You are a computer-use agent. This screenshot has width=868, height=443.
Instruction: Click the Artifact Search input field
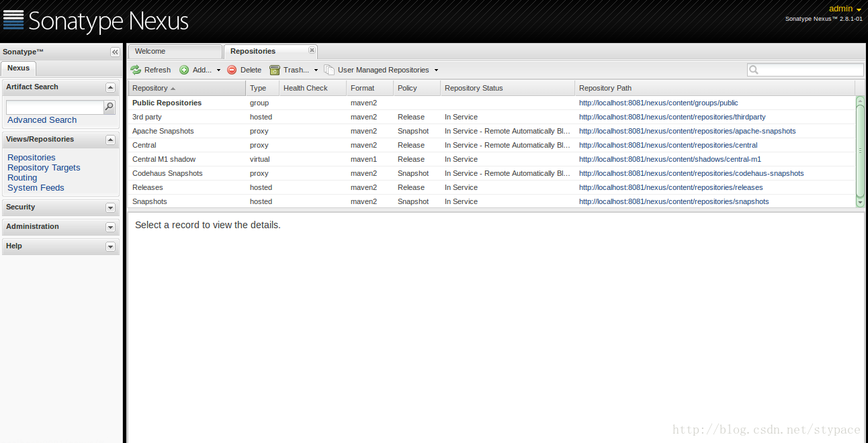[x=55, y=107]
